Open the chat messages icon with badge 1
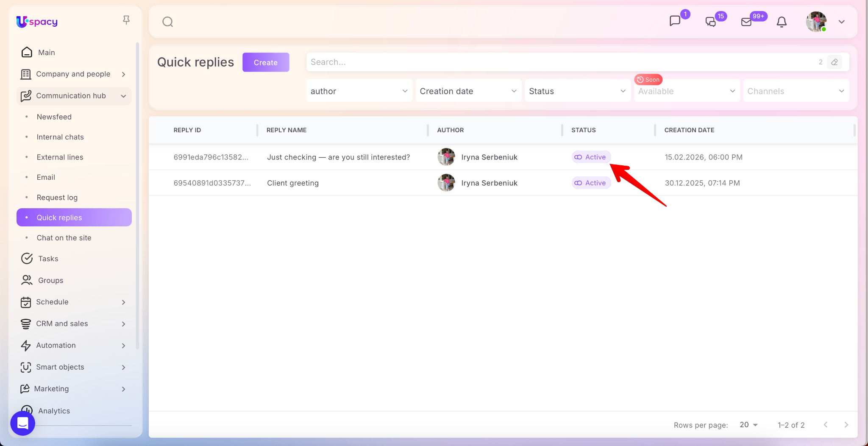Viewport: 868px width, 446px height. [x=675, y=21]
